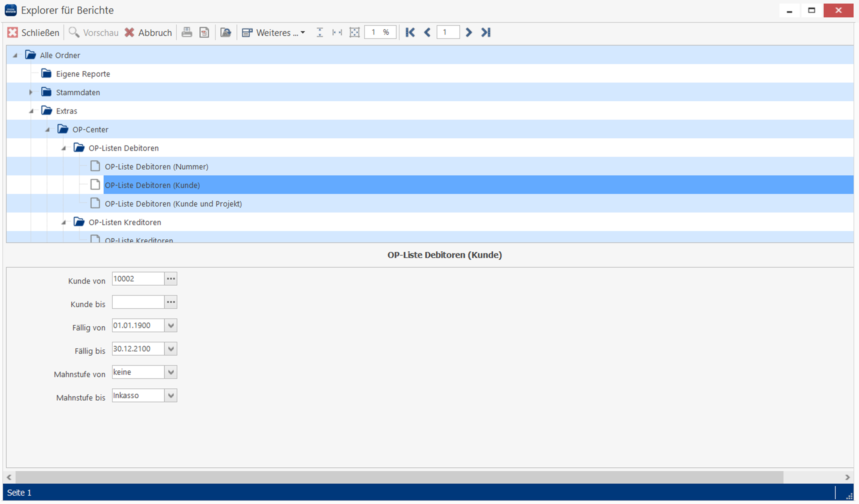Select OP-Liste Debitoren (Kunde und Projekt)
The width and height of the screenshot is (859, 504).
click(173, 204)
